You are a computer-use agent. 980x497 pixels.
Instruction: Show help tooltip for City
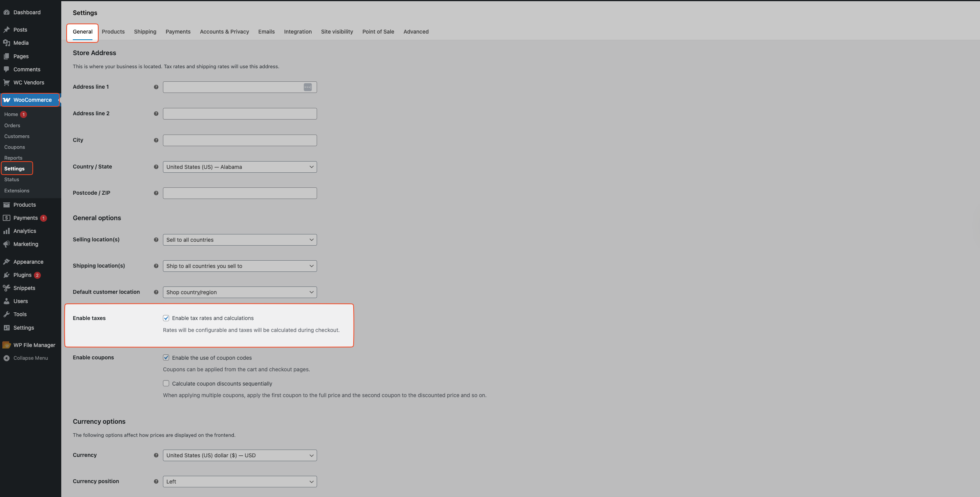156,140
